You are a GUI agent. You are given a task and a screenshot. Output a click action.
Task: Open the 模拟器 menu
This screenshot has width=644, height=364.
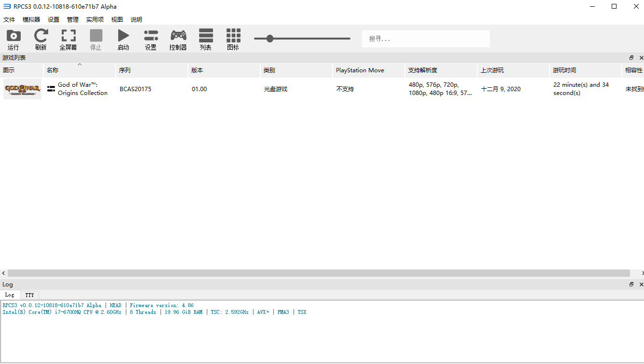31,20
